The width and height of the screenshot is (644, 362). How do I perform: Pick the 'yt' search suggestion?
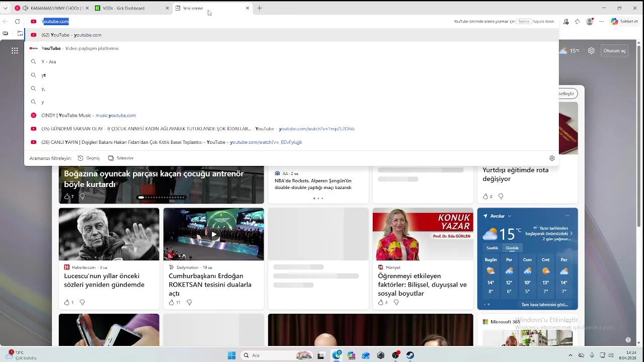pos(291,75)
